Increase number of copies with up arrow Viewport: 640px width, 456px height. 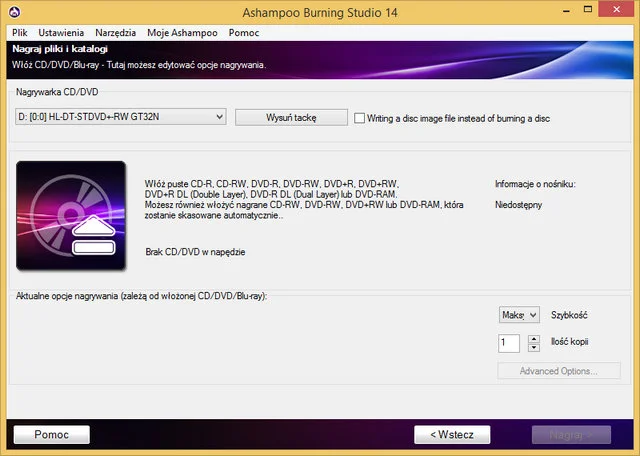tap(534, 339)
